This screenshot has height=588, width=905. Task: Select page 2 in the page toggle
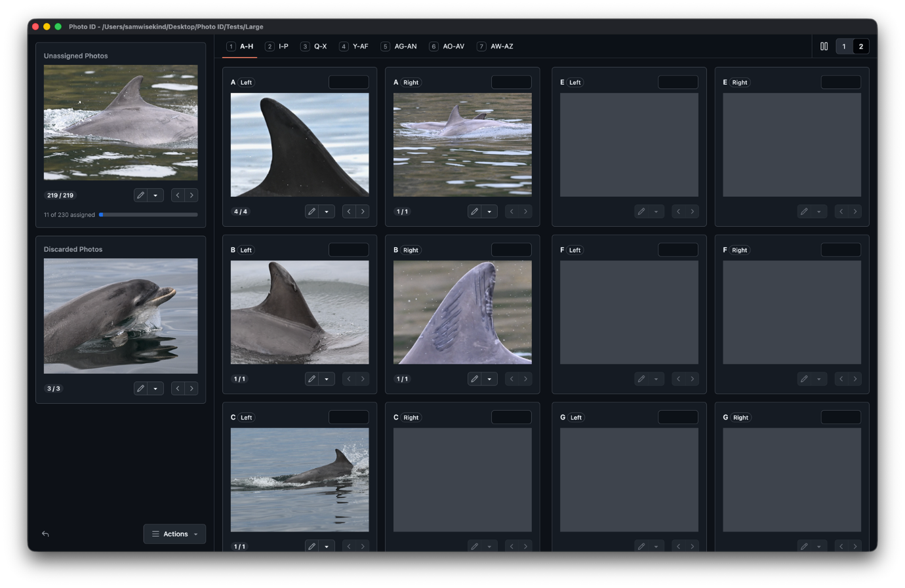pos(861,46)
